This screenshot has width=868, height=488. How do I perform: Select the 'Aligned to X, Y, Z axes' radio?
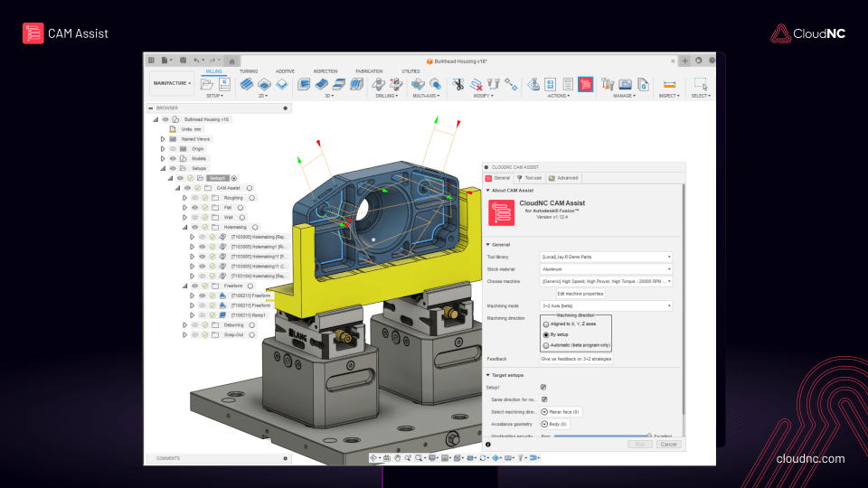tap(544, 323)
